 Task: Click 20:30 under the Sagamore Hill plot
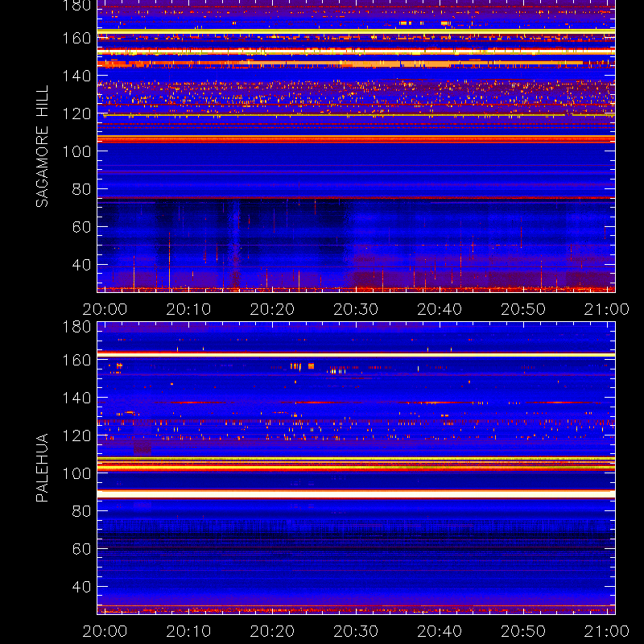[x=356, y=309]
